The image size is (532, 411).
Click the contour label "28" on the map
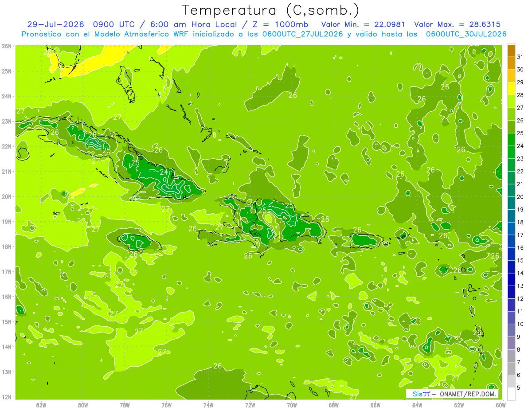(48, 51)
